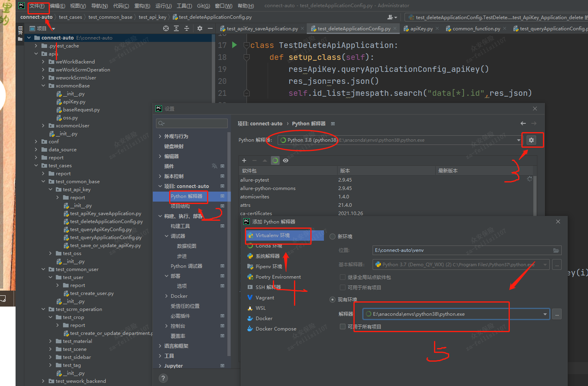Expand 外观与行为 in Settings tree
Image resolution: width=588 pixels, height=386 pixels.
160,136
